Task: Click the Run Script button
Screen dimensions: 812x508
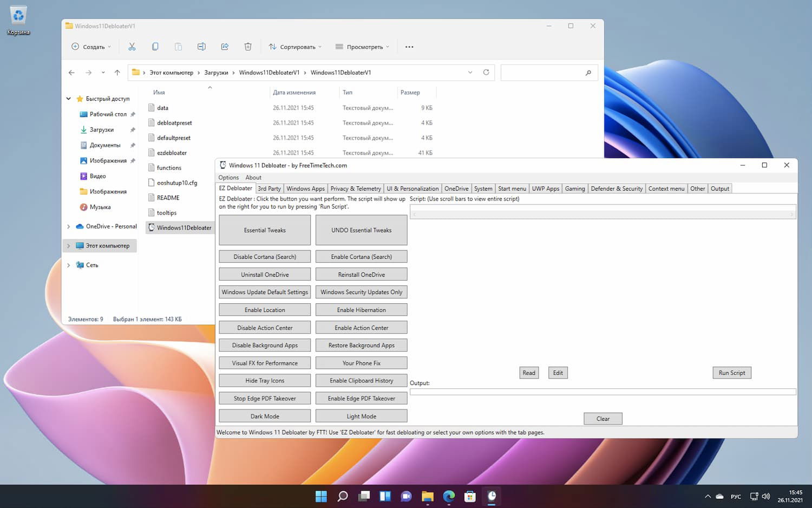Action: [731, 373]
